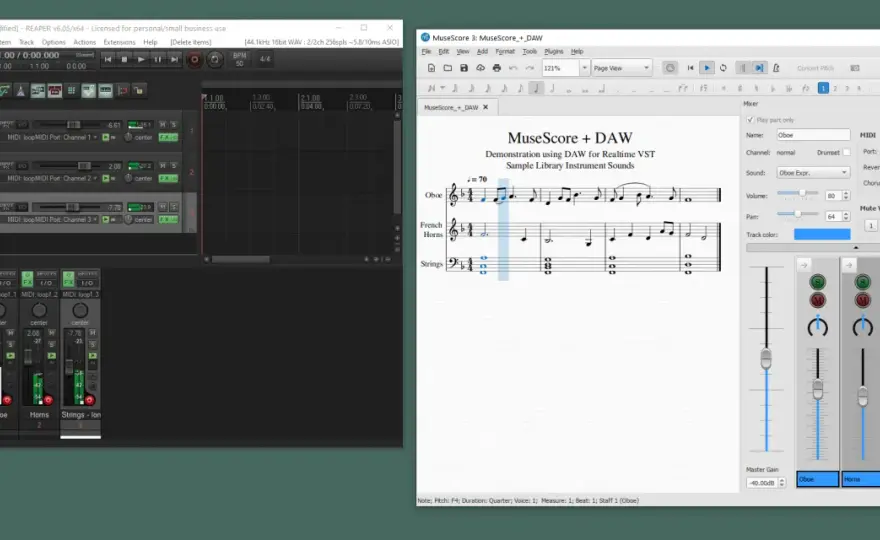
Task: Click Name field containing Oboe
Action: pyautogui.click(x=813, y=135)
